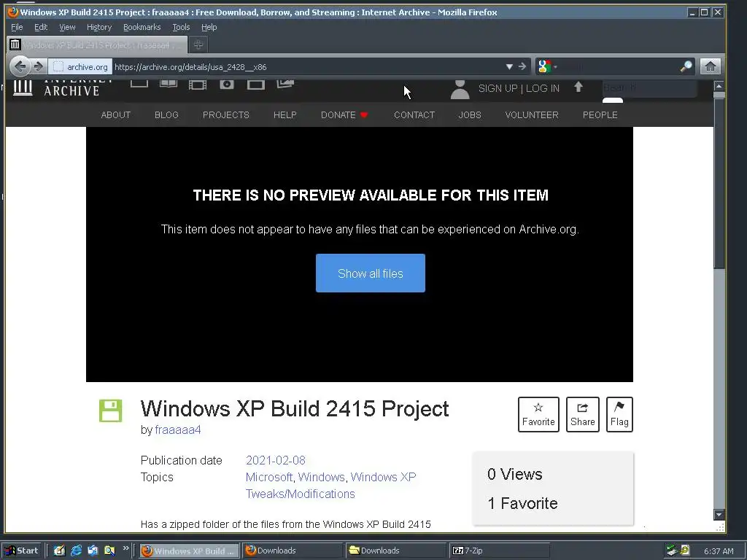Viewport: 747px width, 560px height.
Task: Click the tray icon next to the clock
Action: (x=685, y=551)
